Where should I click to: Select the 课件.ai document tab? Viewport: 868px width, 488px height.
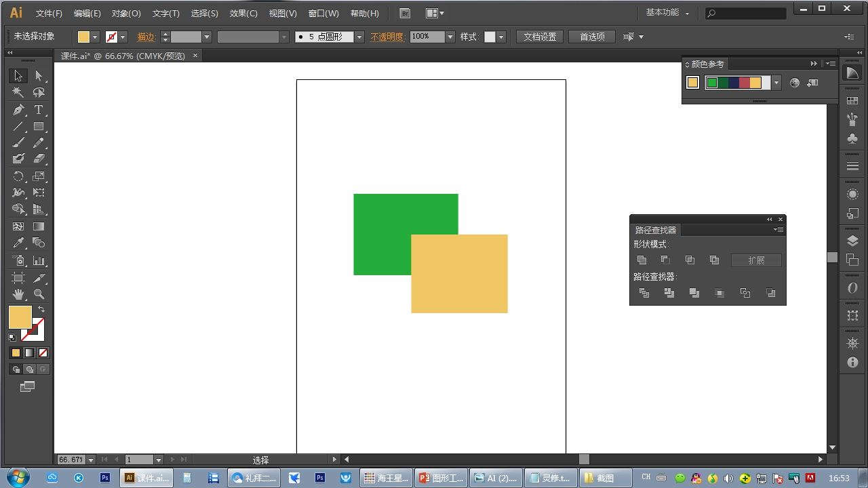(x=123, y=56)
